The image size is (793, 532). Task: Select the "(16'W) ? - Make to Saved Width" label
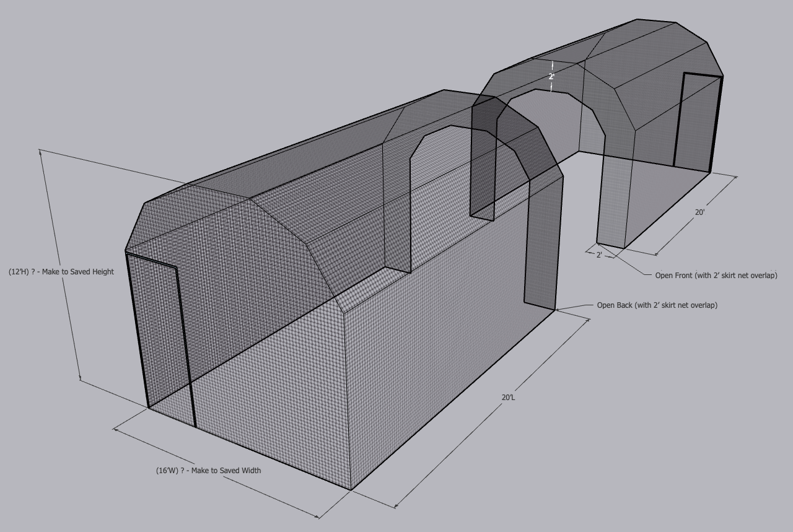click(x=208, y=471)
